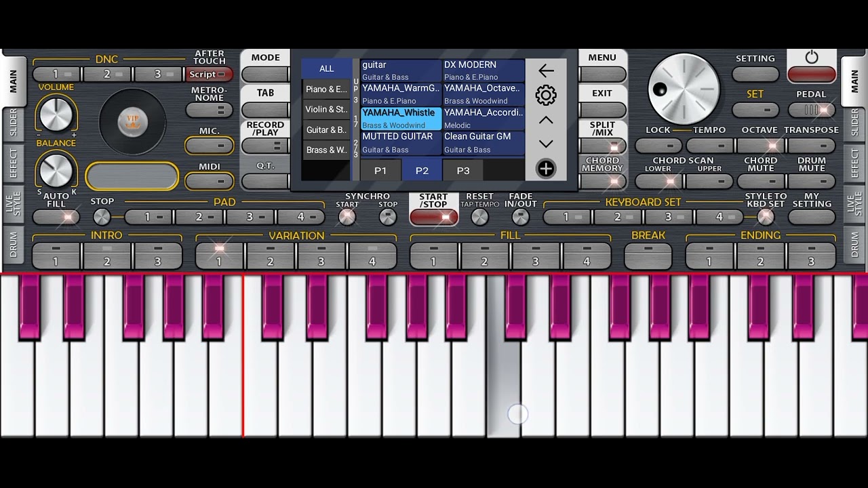Enable the MIDI button
The height and width of the screenshot is (488, 868).
pyautogui.click(x=210, y=181)
